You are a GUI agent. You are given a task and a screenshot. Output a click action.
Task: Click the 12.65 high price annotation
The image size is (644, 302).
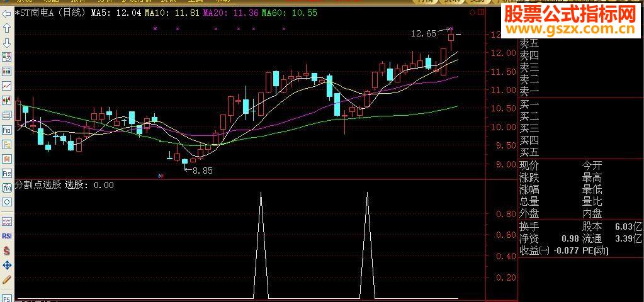423,34
